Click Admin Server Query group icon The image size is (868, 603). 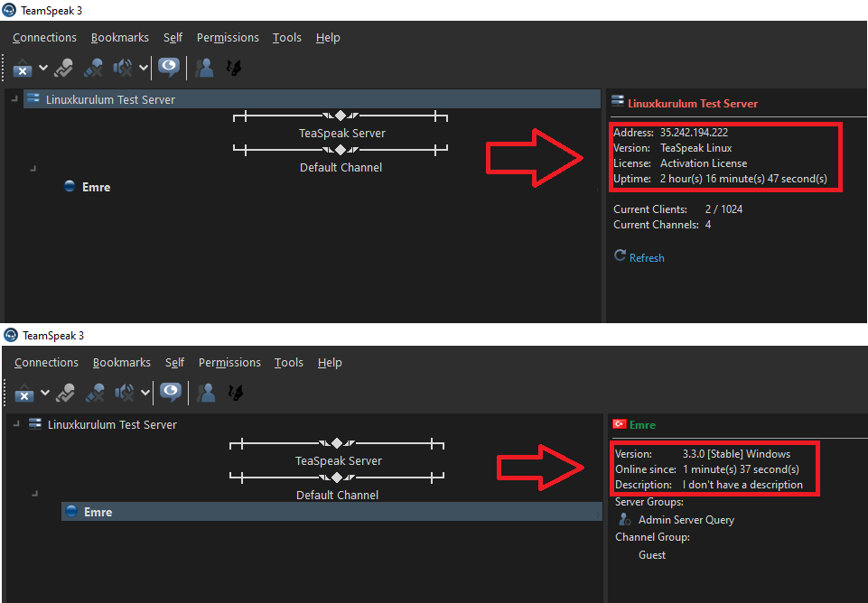tap(624, 519)
